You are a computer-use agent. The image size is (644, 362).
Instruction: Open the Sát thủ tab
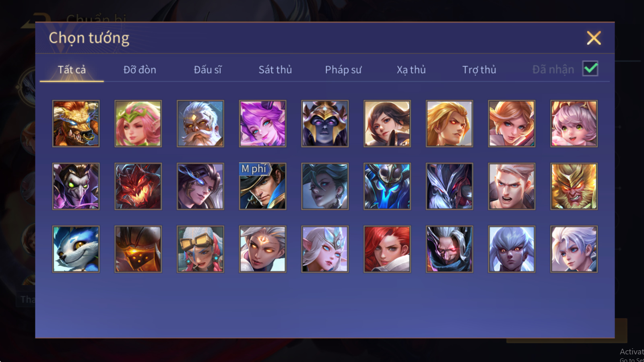[x=275, y=70]
